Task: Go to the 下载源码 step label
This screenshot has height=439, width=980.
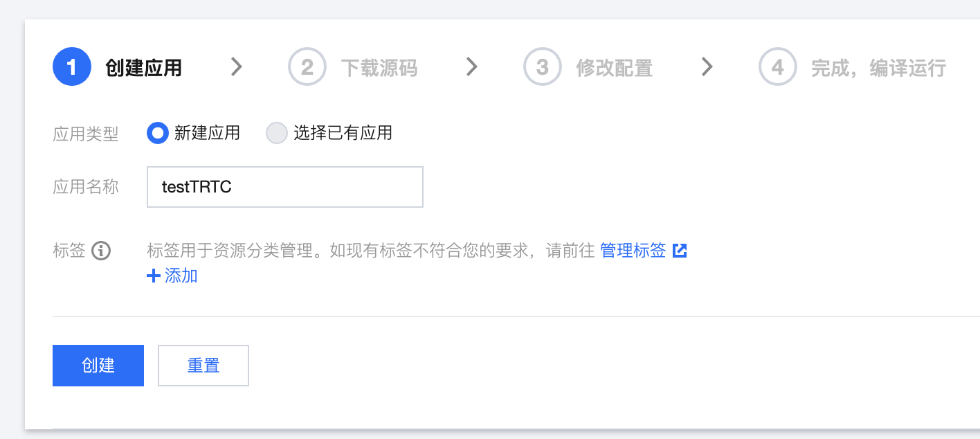Action: coord(379,68)
